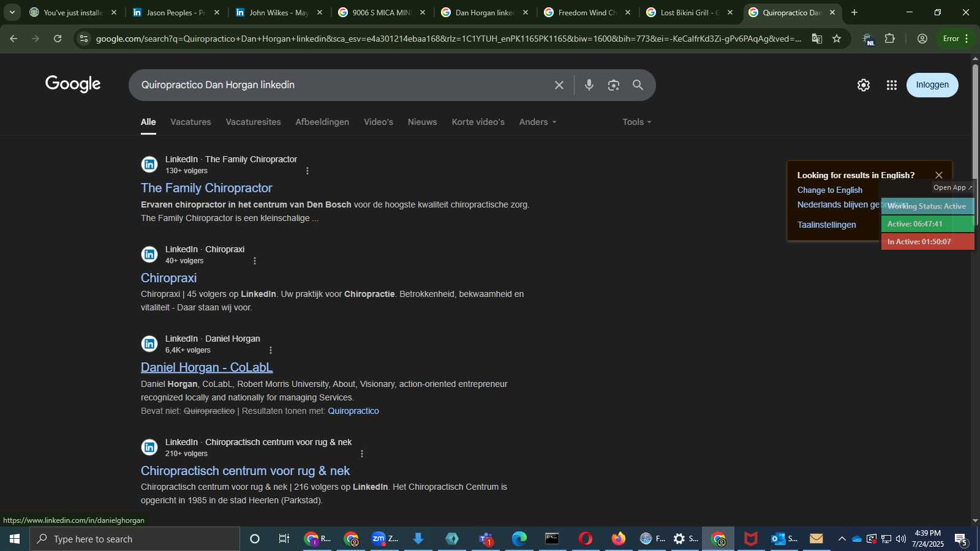This screenshot has width=980, height=551.
Task: Open Google quick settings gear icon
Action: pos(864,85)
